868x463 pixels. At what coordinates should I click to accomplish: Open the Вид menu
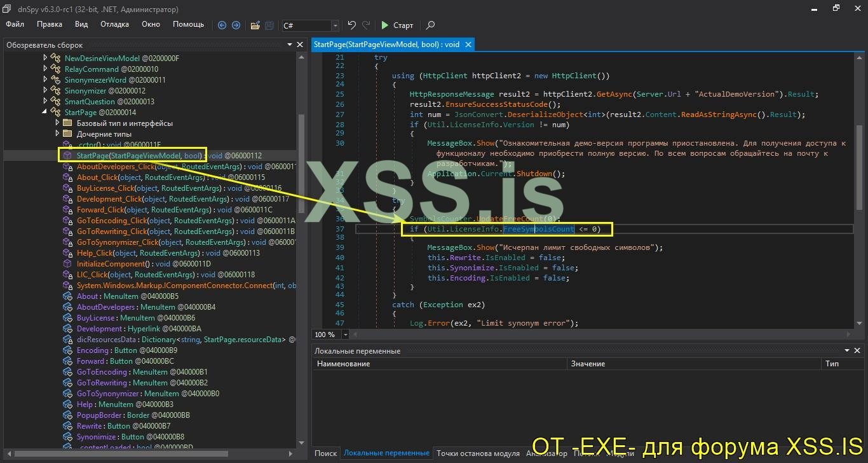(x=81, y=24)
